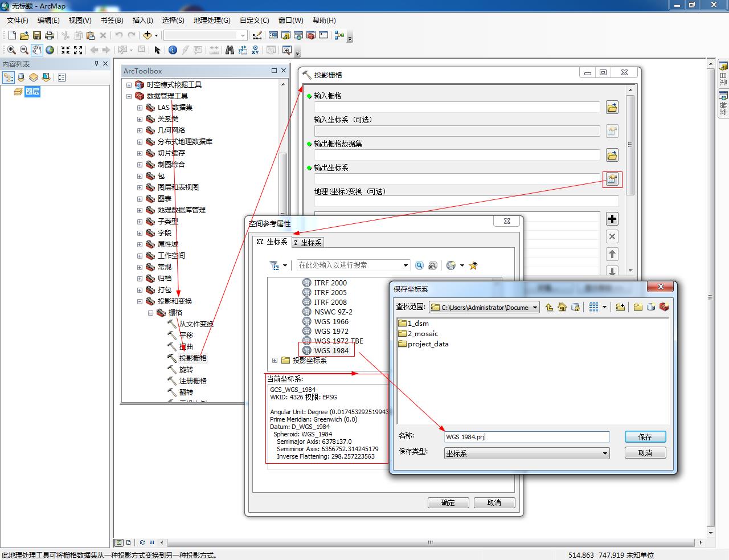Browse for the input raster (输入栅格)

tap(612, 107)
